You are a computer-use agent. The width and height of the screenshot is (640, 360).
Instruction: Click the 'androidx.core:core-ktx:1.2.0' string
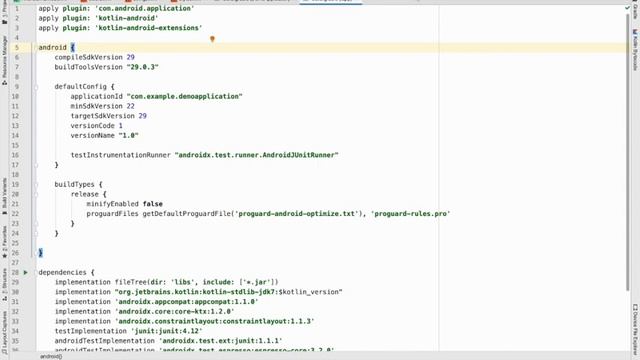click(175, 311)
